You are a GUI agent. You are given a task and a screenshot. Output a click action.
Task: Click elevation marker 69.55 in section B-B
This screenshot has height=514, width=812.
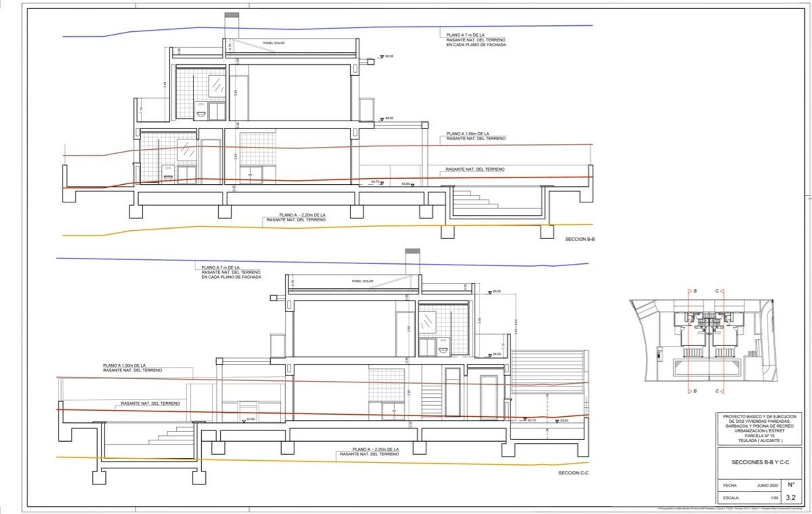pos(387,56)
